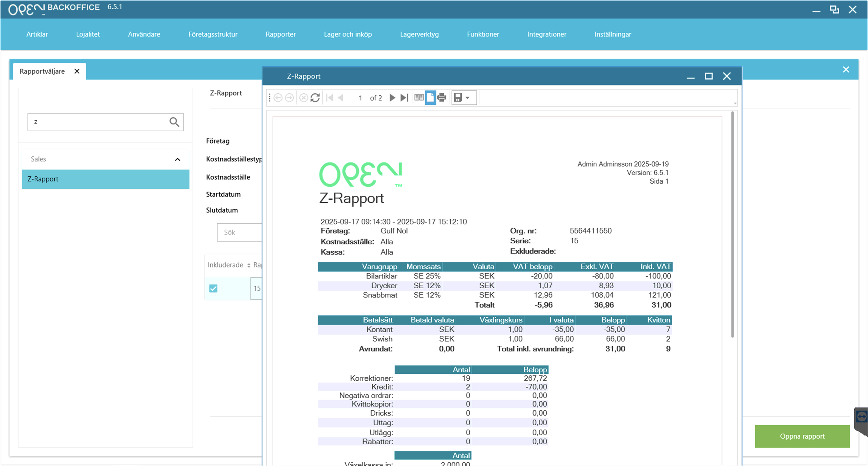
Task: Switch to two-page view
Action: pyautogui.click(x=419, y=97)
